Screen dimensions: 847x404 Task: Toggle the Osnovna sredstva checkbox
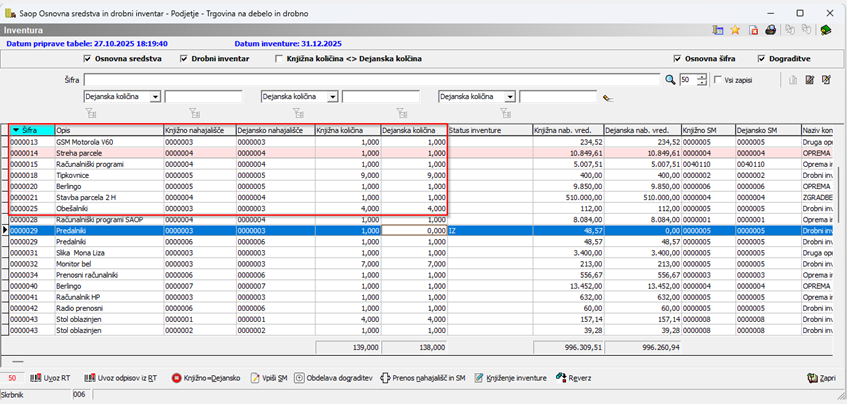87,59
